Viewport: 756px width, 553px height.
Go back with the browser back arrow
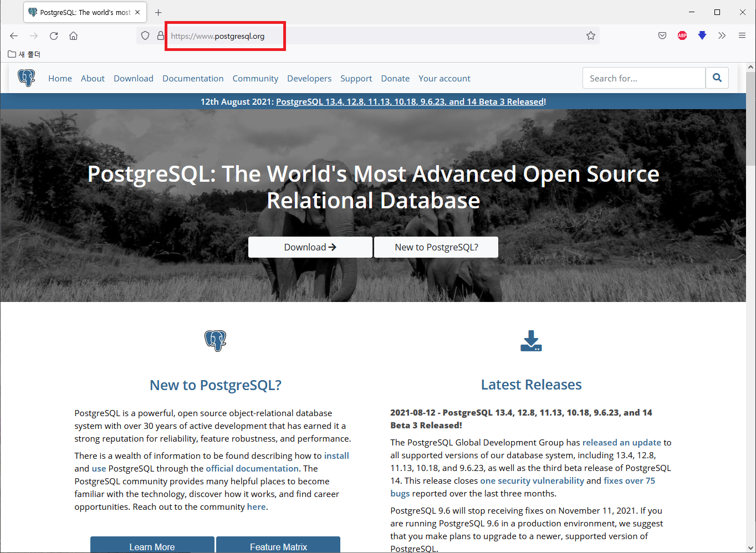click(14, 36)
